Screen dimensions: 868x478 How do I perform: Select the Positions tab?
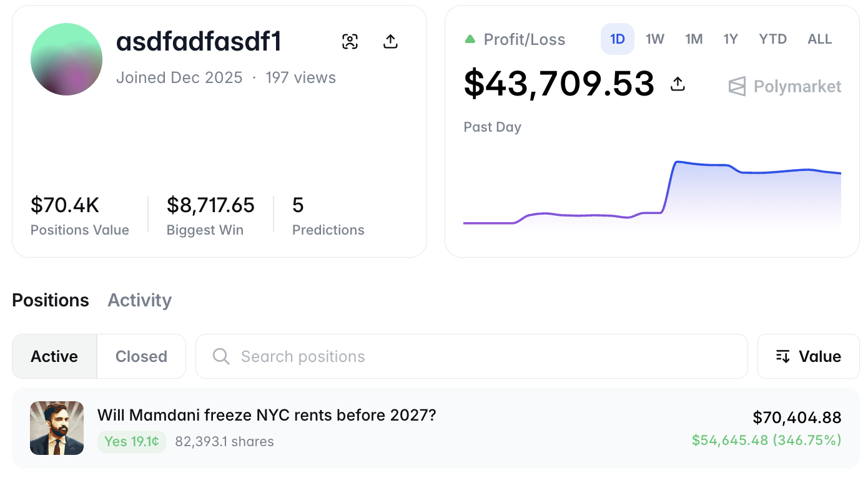click(51, 300)
